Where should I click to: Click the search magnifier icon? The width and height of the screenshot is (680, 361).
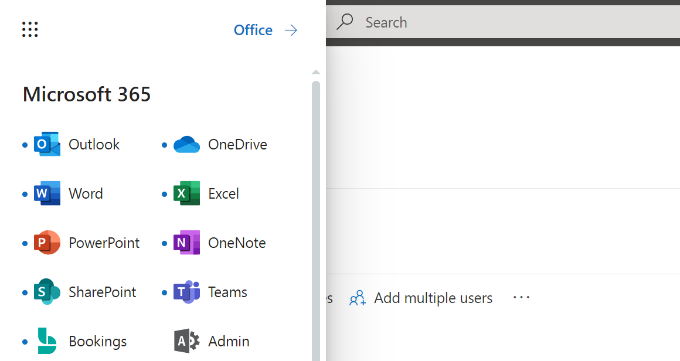pyautogui.click(x=345, y=22)
